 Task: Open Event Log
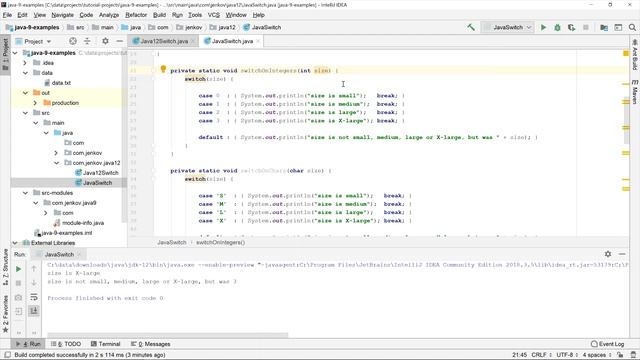tap(607, 344)
